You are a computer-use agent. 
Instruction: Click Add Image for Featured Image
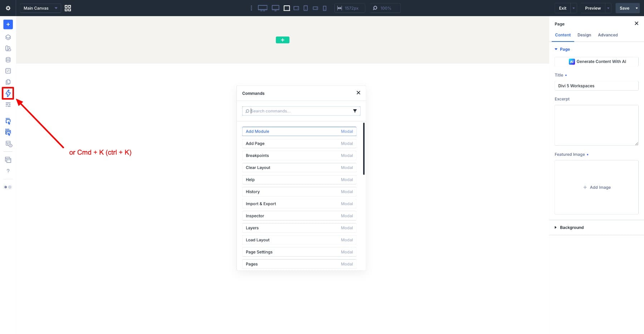[596, 187]
